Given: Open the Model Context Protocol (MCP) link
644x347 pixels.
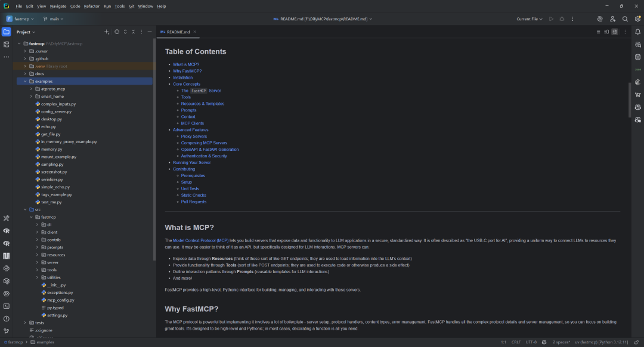Looking at the screenshot, I should tap(200, 241).
